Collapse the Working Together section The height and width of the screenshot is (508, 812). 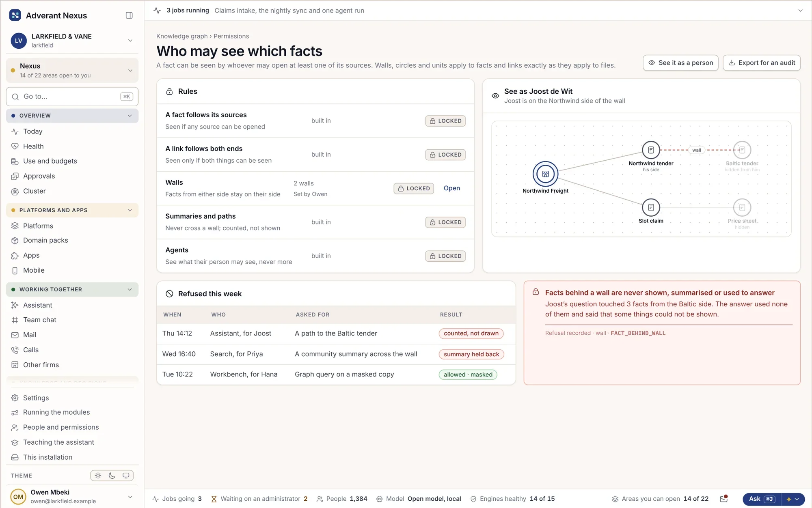(x=72, y=289)
